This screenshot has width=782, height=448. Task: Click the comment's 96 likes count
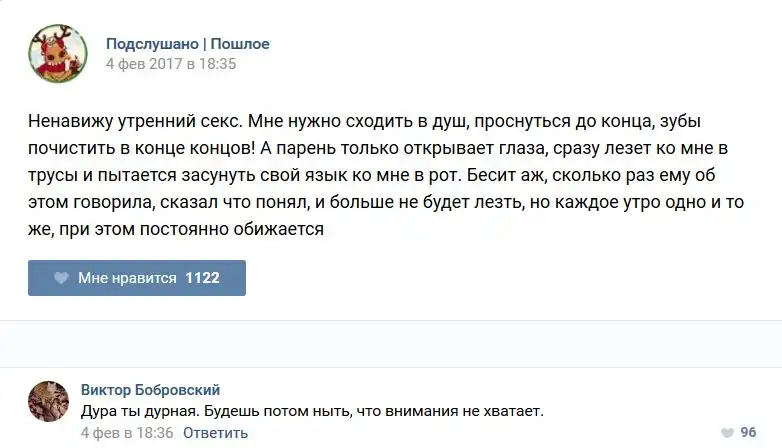tap(747, 432)
